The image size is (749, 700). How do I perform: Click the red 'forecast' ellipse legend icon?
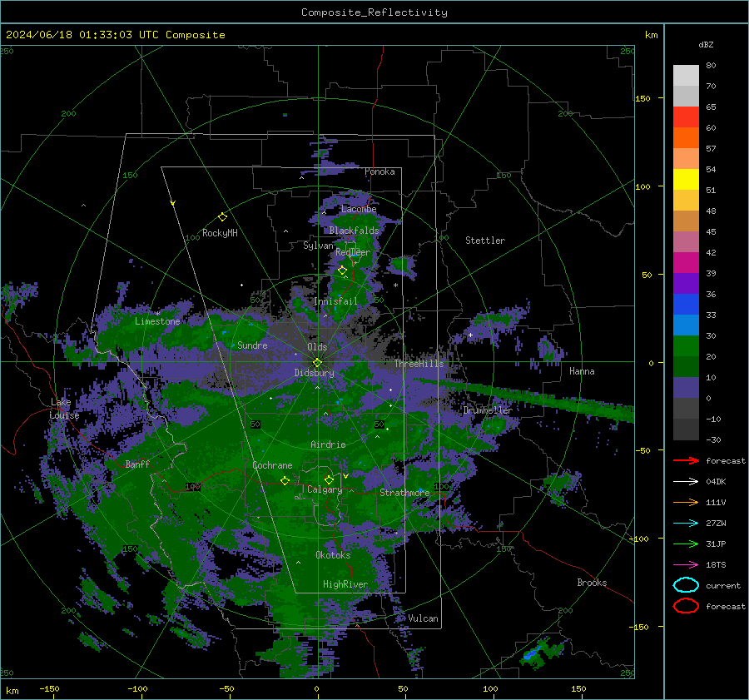[x=686, y=606]
